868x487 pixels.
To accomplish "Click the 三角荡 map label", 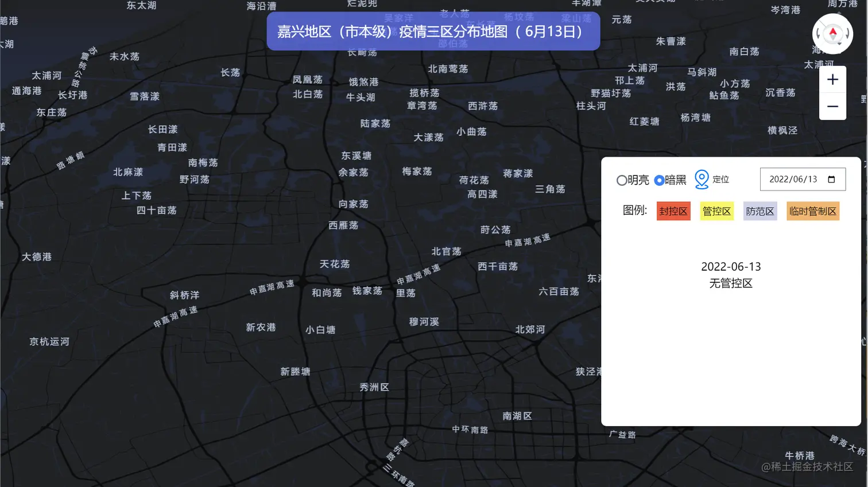I will tap(550, 189).
